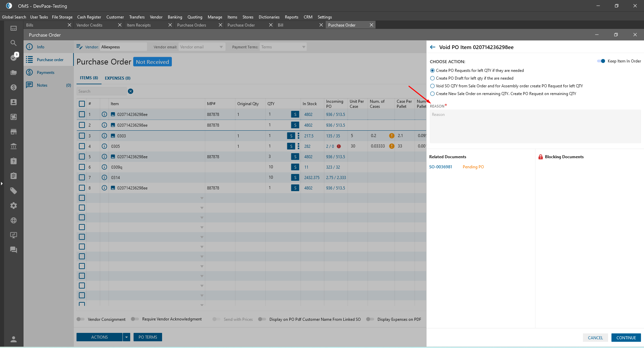Select Create PO Requests for left QTY option
The image size is (644, 348).
pos(432,71)
